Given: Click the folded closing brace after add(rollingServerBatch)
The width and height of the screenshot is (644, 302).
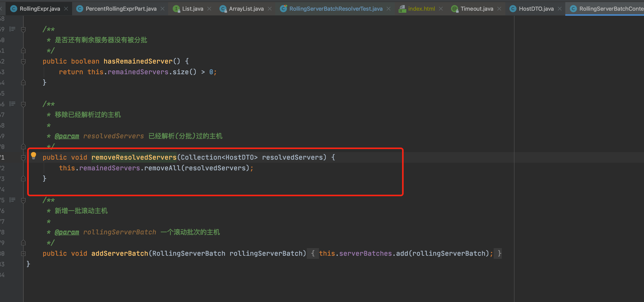Looking at the screenshot, I should coord(499,253).
